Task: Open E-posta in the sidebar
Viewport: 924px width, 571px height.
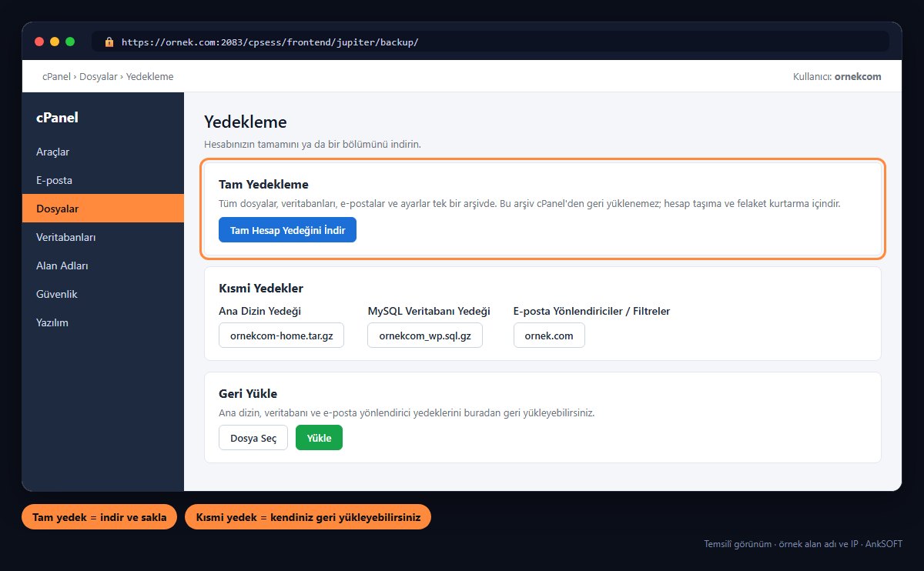Action: 103,180
